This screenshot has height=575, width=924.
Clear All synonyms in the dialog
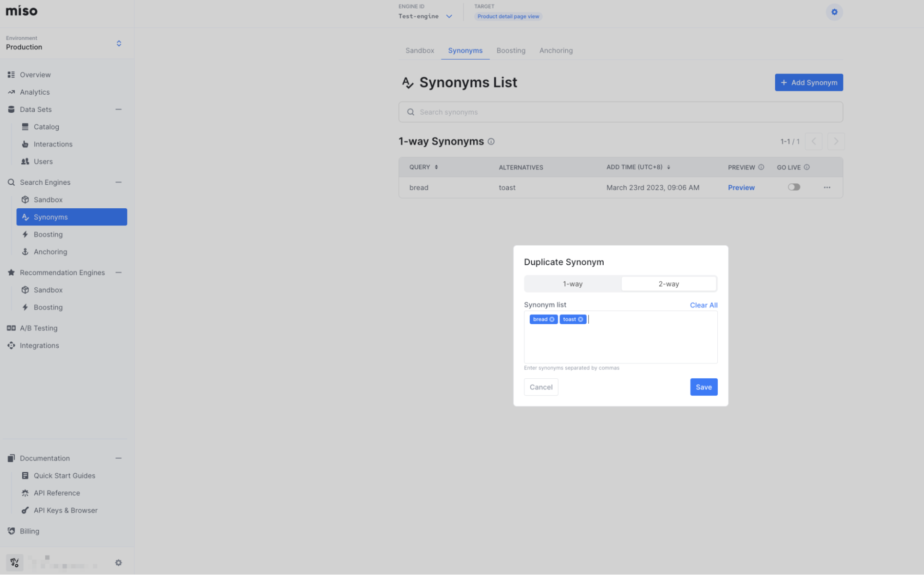point(703,305)
